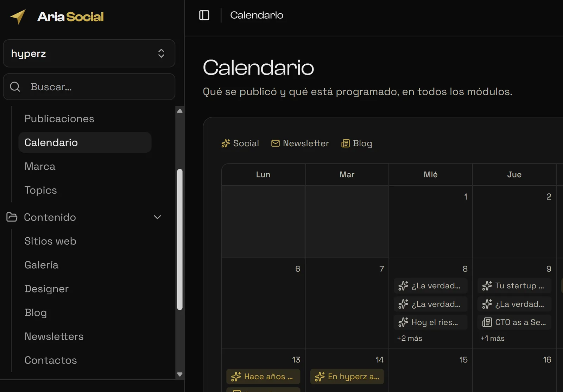Click the sidebar scroll down arrow

180,374
